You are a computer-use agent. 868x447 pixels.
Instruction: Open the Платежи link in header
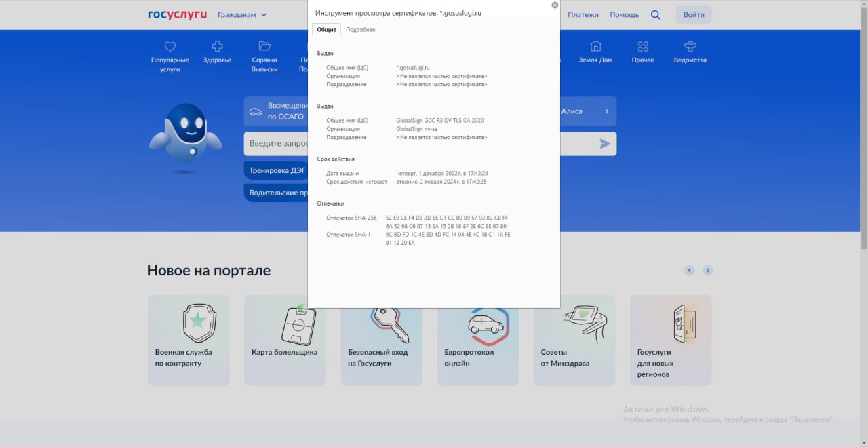583,14
